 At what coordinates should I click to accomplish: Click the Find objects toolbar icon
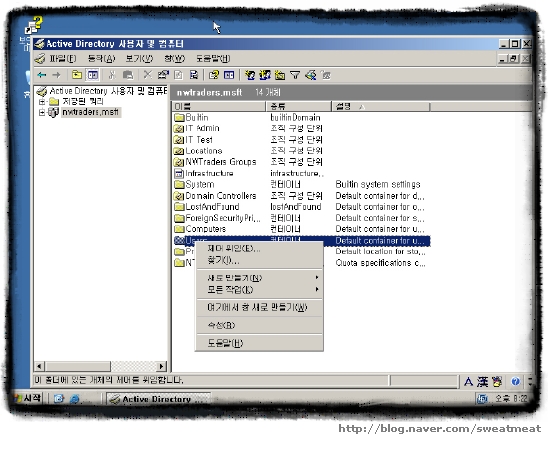pyautogui.click(x=310, y=75)
